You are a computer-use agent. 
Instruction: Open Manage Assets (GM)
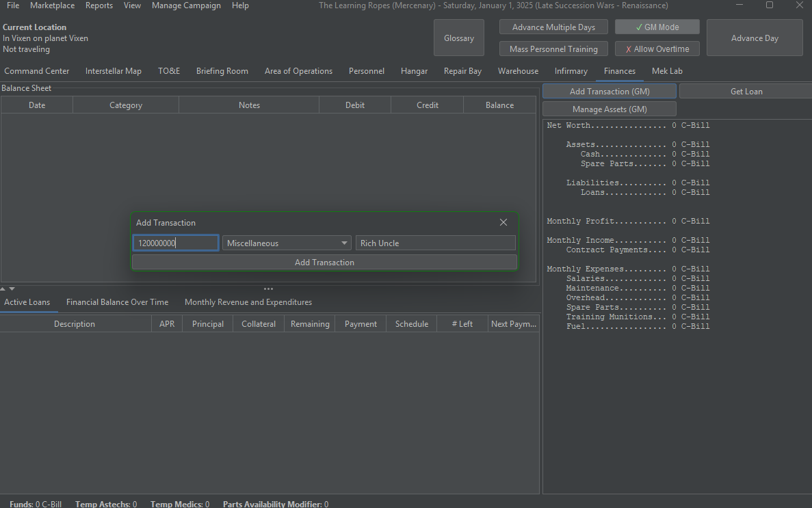click(609, 109)
